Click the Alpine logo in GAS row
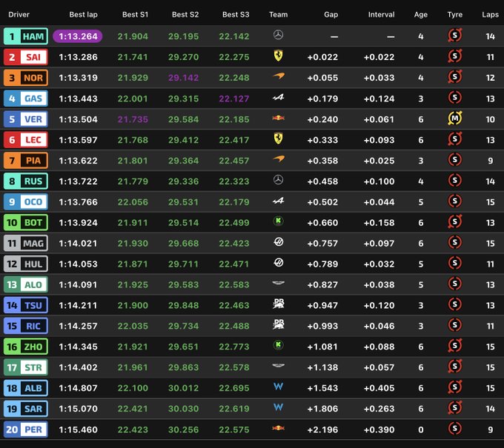This screenshot has height=448, width=504. tap(279, 97)
